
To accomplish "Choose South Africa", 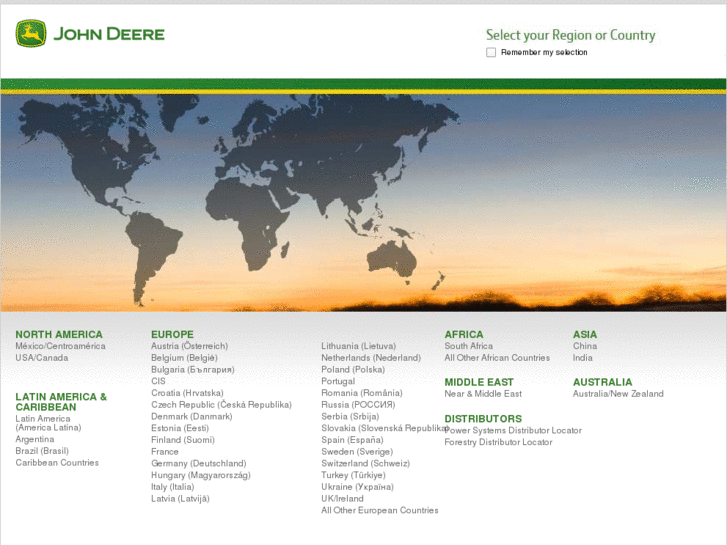I will 469,346.
